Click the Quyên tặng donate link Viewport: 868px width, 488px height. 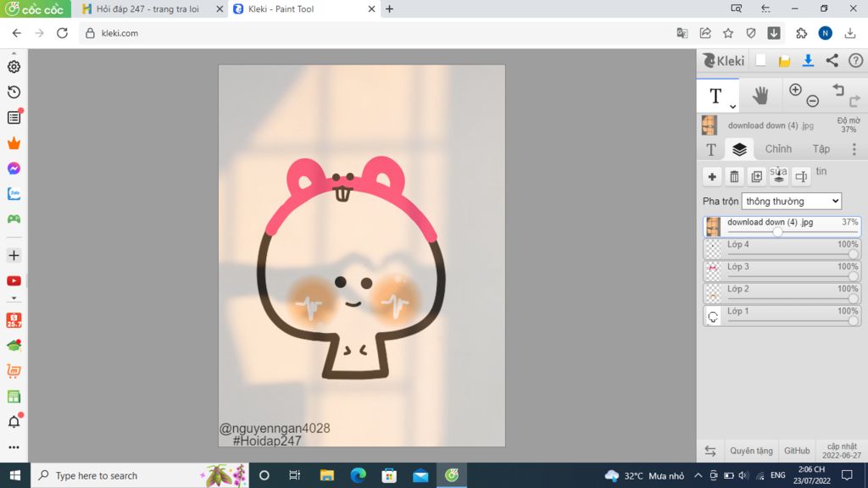click(x=751, y=451)
